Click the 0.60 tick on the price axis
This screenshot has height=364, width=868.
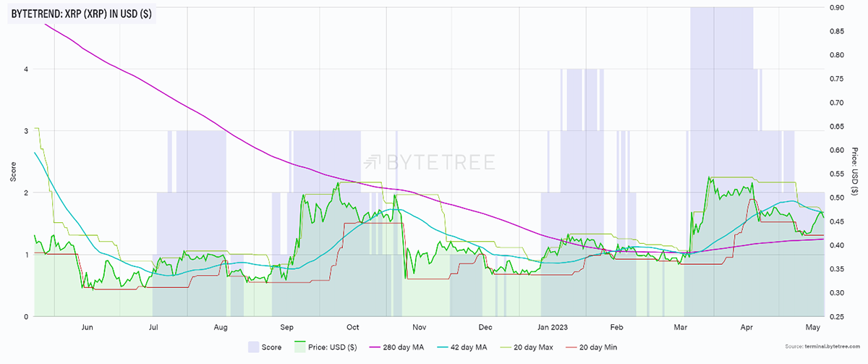pyautogui.click(x=835, y=151)
